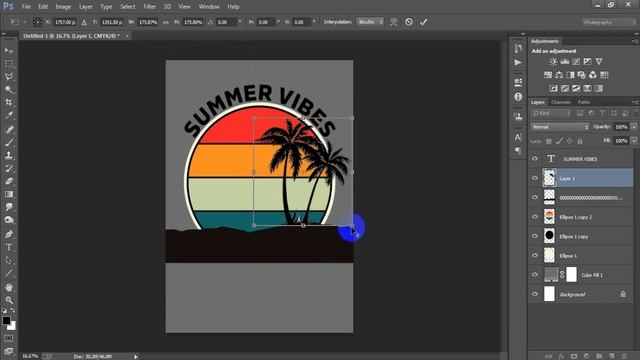The width and height of the screenshot is (640, 360).
Task: Expand the status bar info arrow
Action: 136,356
